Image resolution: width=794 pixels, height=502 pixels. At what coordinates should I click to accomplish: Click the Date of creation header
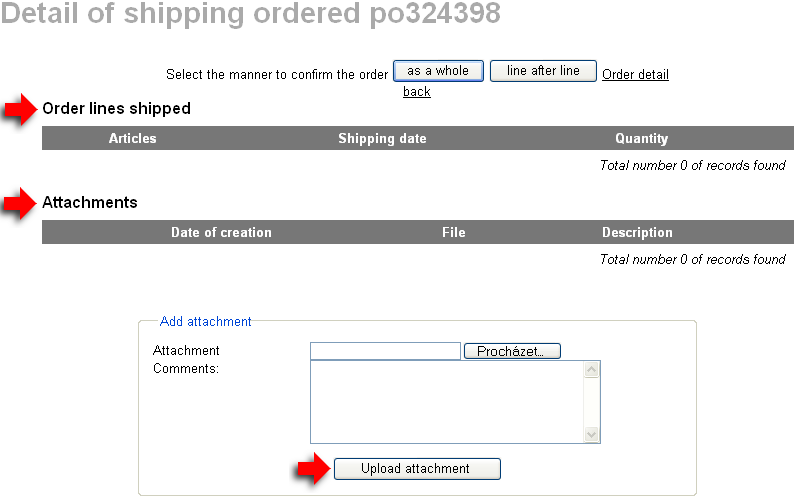(221, 232)
